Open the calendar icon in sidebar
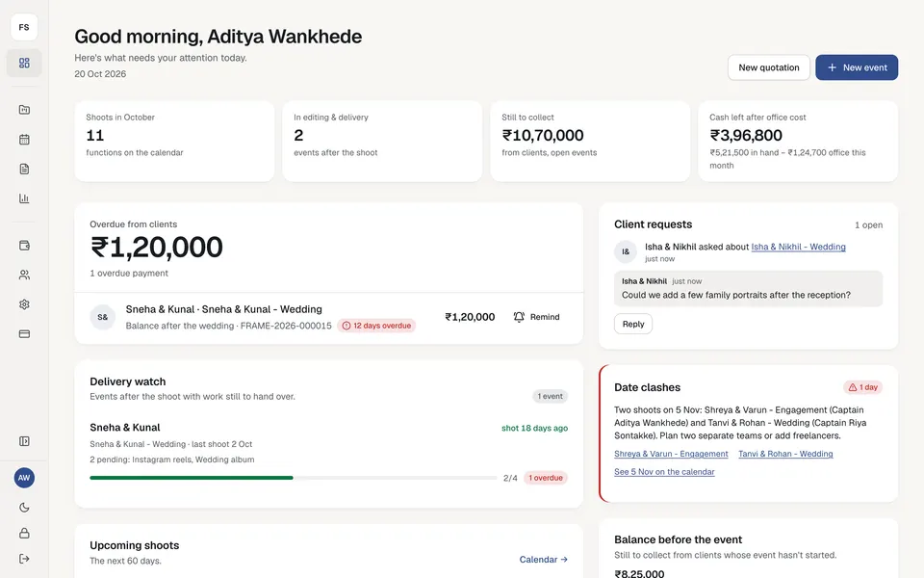 click(x=24, y=139)
